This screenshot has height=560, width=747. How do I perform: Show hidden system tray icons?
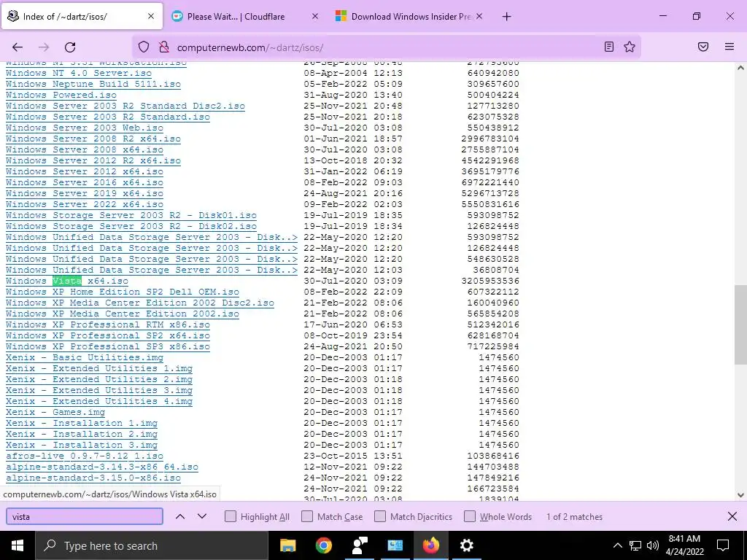tap(617, 545)
